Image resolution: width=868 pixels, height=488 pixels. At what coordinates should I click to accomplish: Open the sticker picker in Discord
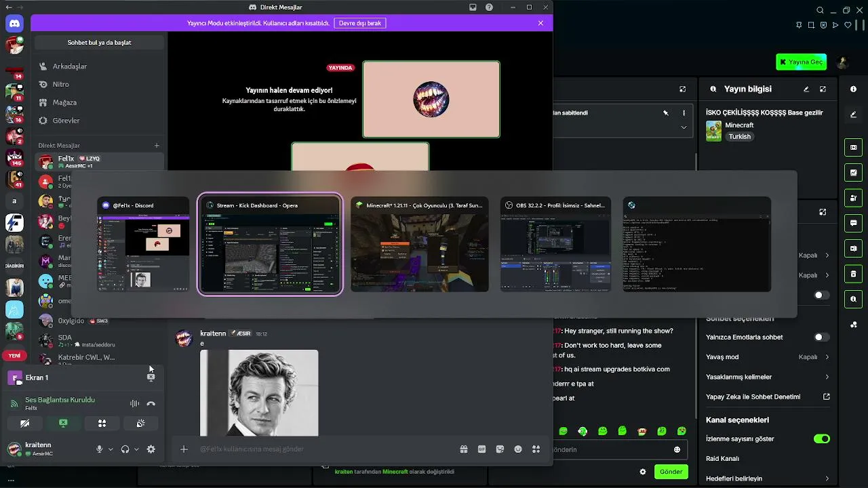[500, 449]
